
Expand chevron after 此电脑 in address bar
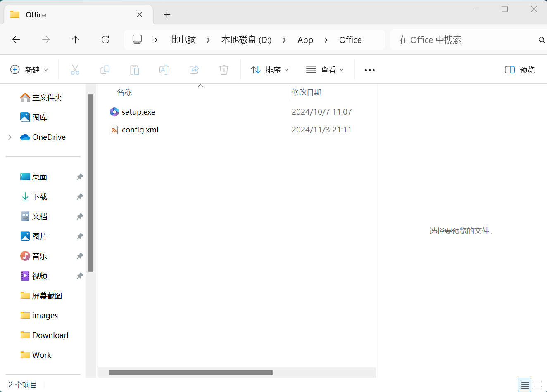tap(208, 40)
